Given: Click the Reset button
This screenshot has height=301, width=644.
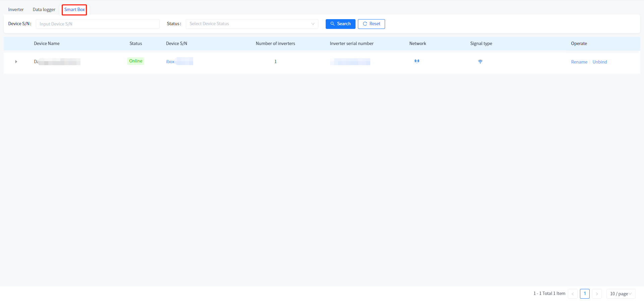Looking at the screenshot, I should (x=371, y=24).
